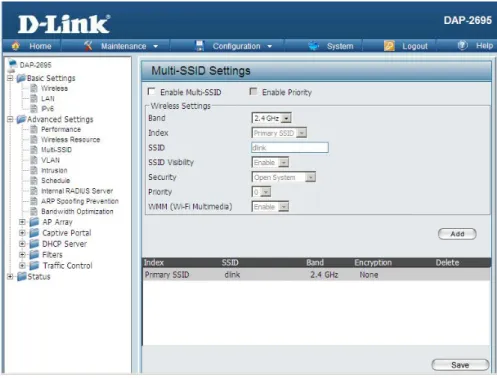Click the D-Link logo

point(64,24)
